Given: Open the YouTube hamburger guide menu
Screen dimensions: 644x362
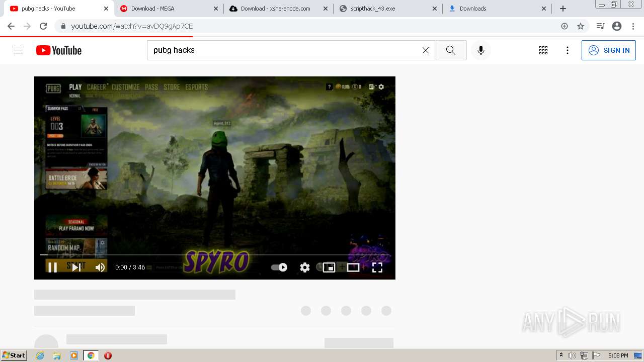Looking at the screenshot, I should point(18,50).
